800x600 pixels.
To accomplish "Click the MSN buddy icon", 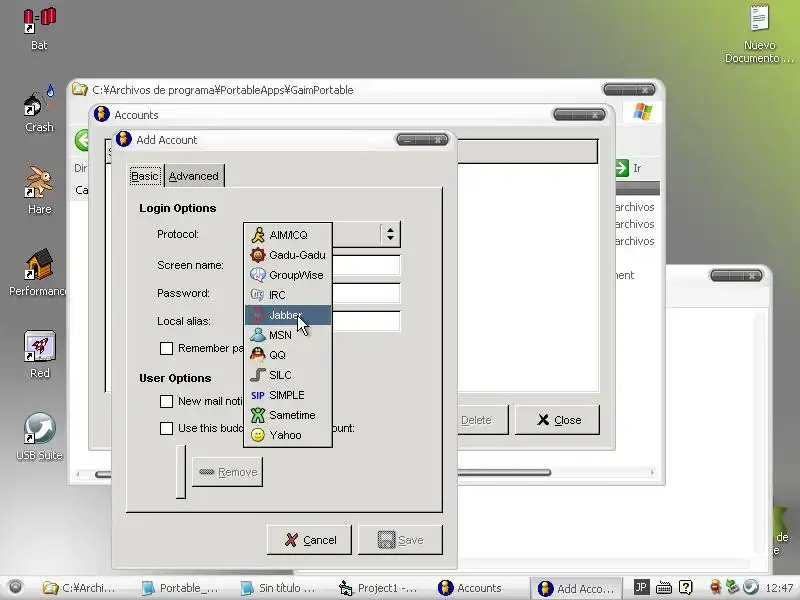I will coord(258,335).
